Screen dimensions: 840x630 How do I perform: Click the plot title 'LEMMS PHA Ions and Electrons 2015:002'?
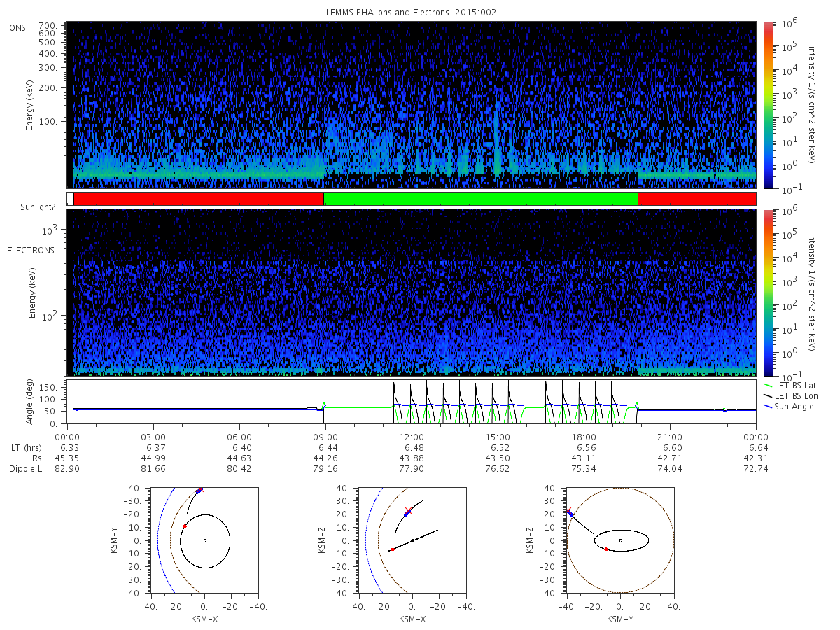[x=412, y=13]
